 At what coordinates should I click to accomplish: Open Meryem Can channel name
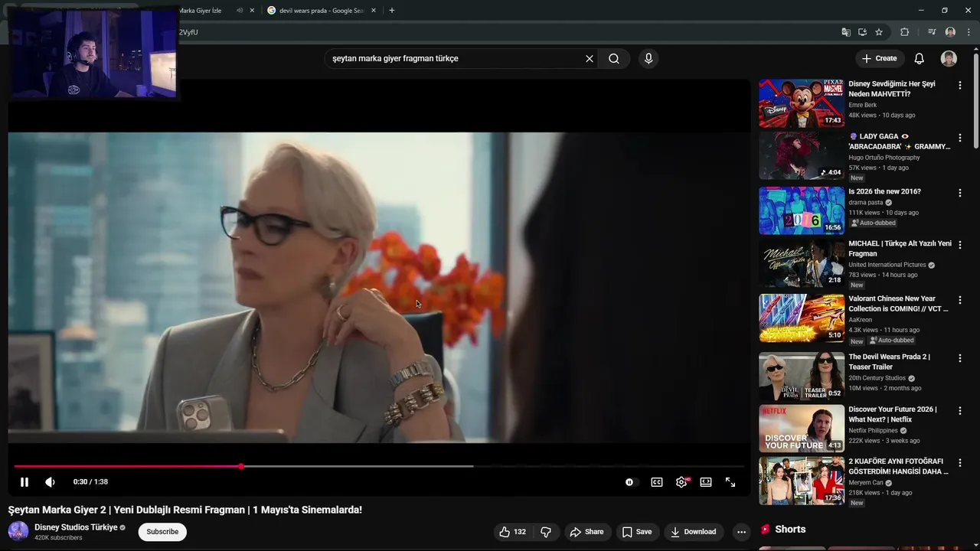tap(865, 483)
